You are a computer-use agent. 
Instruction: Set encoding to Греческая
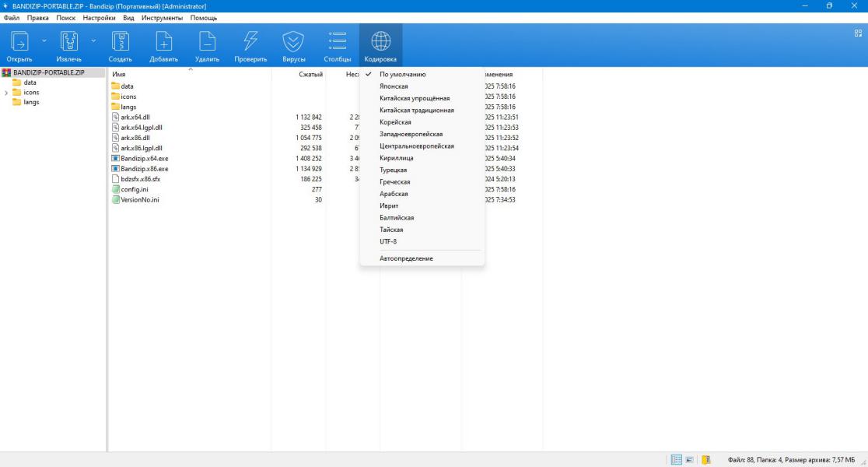422,181
